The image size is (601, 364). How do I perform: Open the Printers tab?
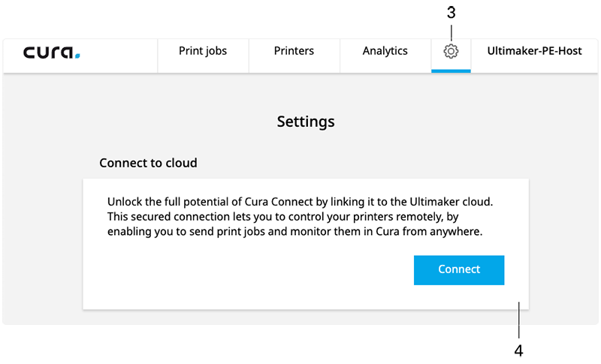[294, 52]
